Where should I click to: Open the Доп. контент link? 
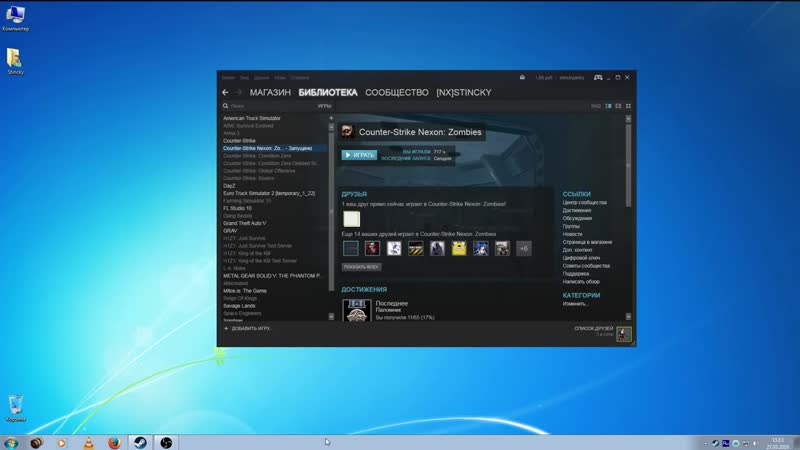coord(578,250)
